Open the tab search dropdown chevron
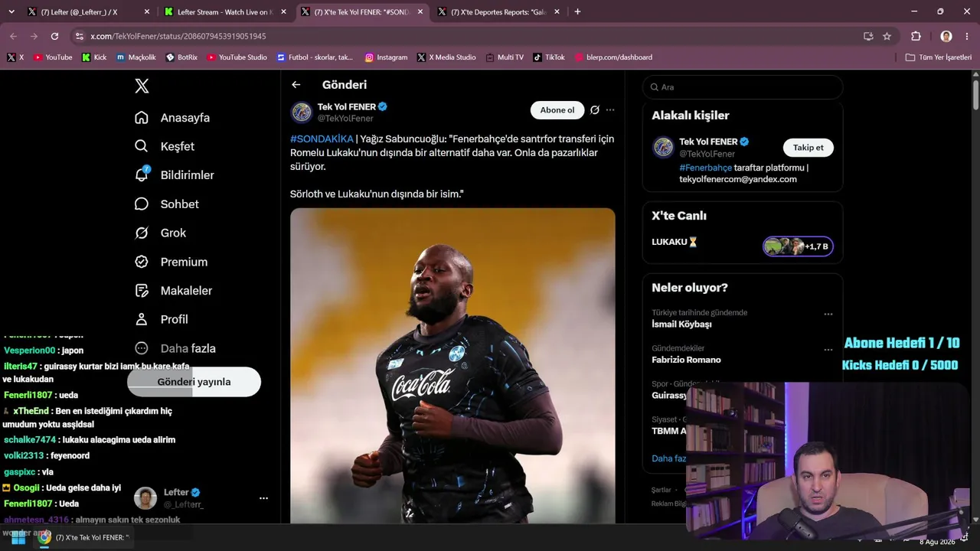 pyautogui.click(x=11, y=11)
